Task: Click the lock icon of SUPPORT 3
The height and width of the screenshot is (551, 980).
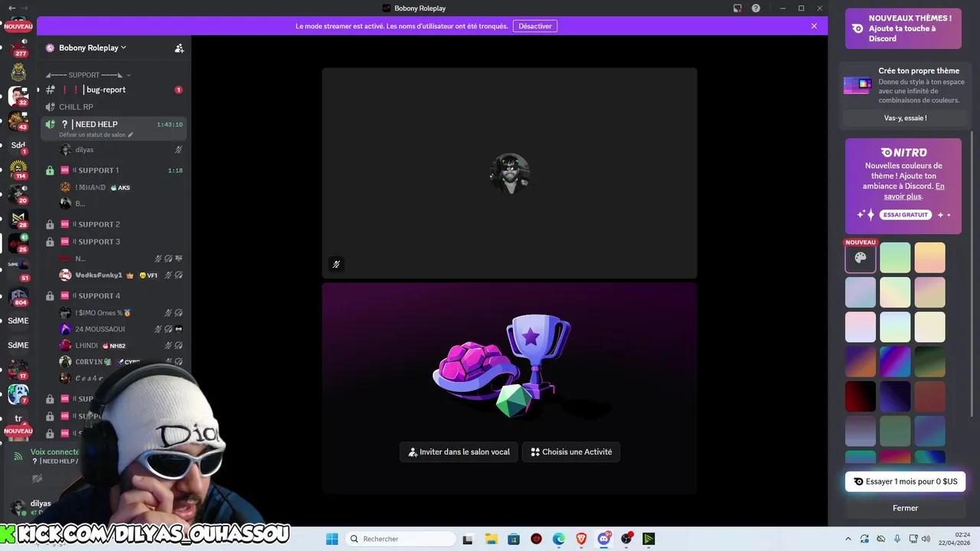Action: [x=50, y=242]
